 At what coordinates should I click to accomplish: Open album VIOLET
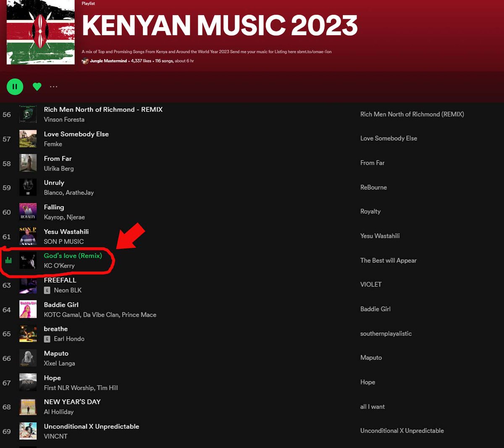coord(371,284)
